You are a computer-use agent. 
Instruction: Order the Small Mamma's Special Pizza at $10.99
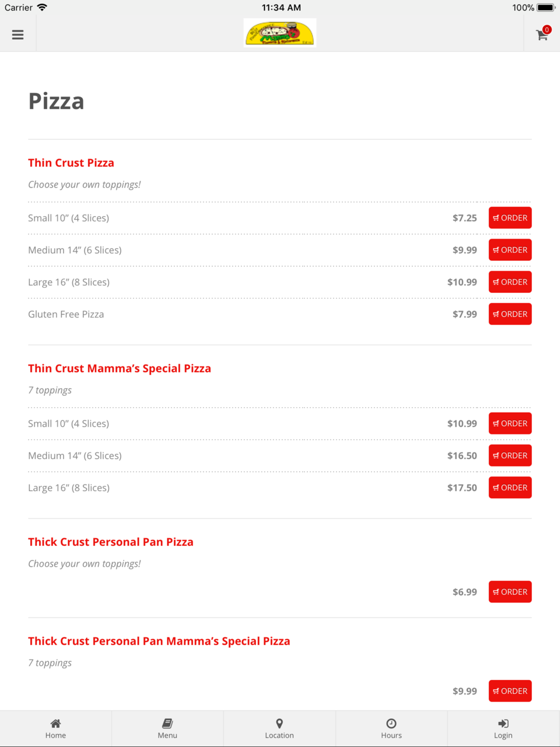pyautogui.click(x=510, y=423)
